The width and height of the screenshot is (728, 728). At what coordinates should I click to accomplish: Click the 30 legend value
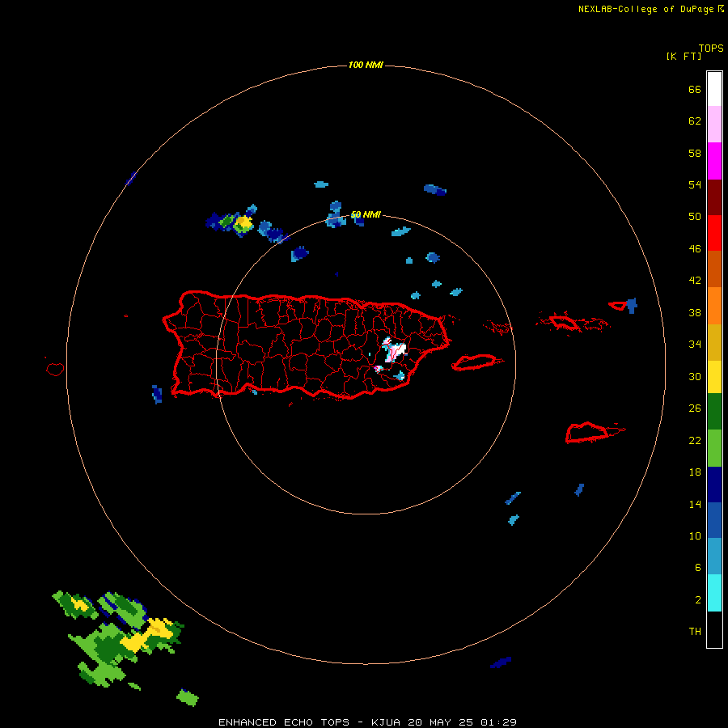coord(695,376)
